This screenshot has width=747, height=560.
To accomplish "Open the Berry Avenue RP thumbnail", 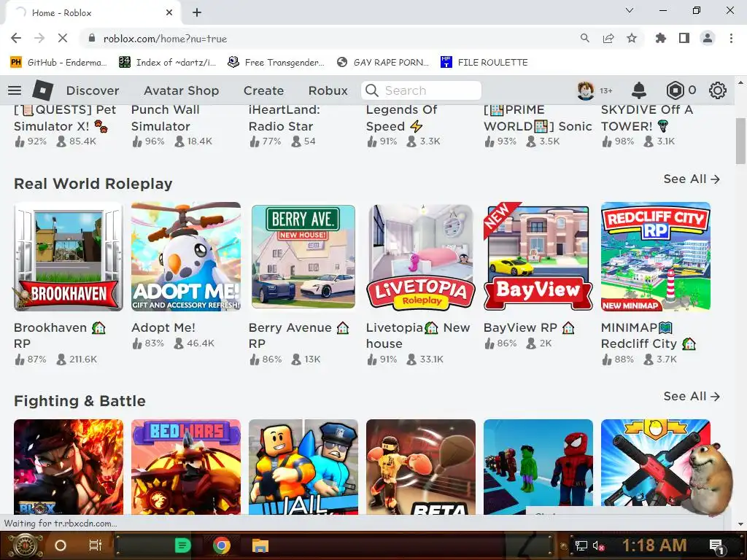I will pos(303,257).
